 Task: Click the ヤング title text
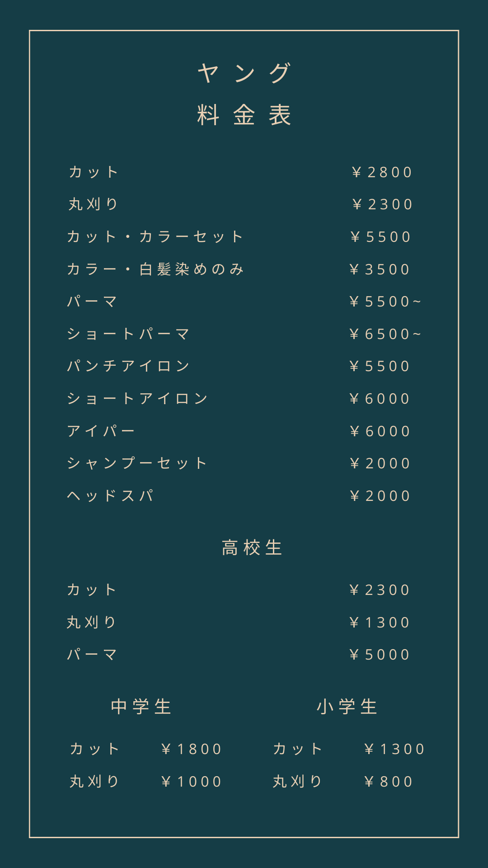tap(244, 73)
